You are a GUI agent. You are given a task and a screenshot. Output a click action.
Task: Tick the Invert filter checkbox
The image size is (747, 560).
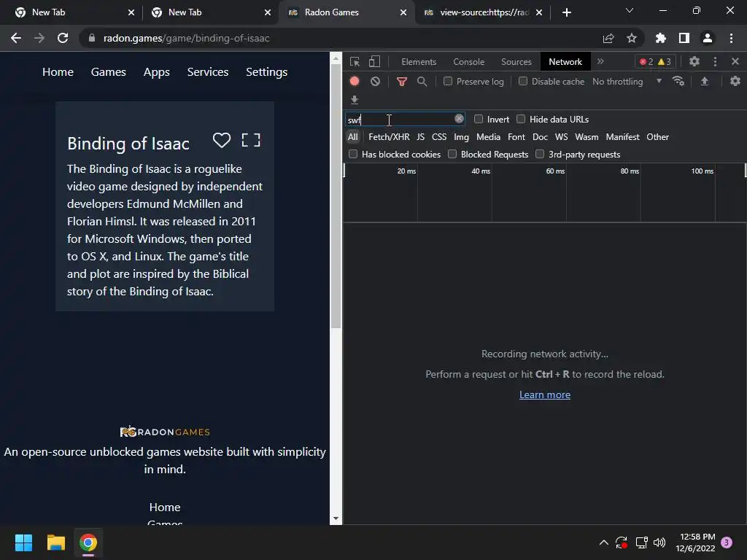(x=479, y=119)
